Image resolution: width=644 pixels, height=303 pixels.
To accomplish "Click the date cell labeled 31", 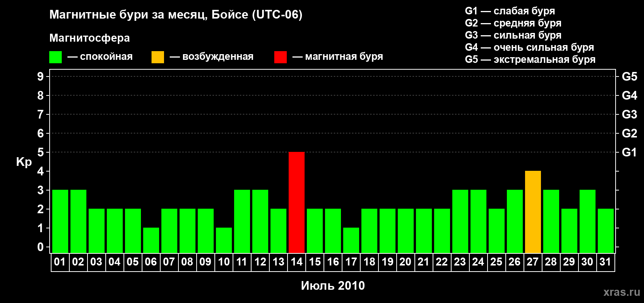I will [x=605, y=262].
